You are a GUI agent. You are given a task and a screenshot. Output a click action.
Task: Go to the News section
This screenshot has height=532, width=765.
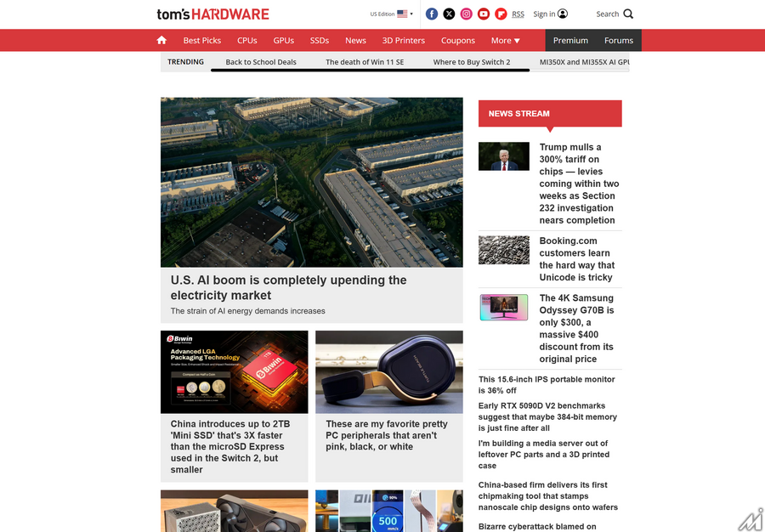pyautogui.click(x=355, y=41)
